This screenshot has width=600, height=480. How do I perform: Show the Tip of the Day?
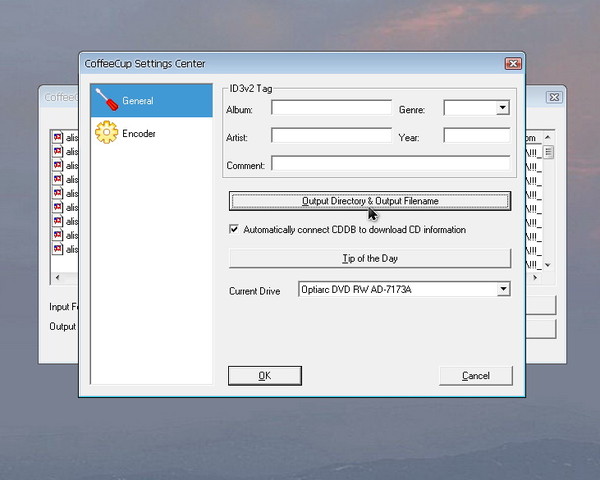click(370, 258)
